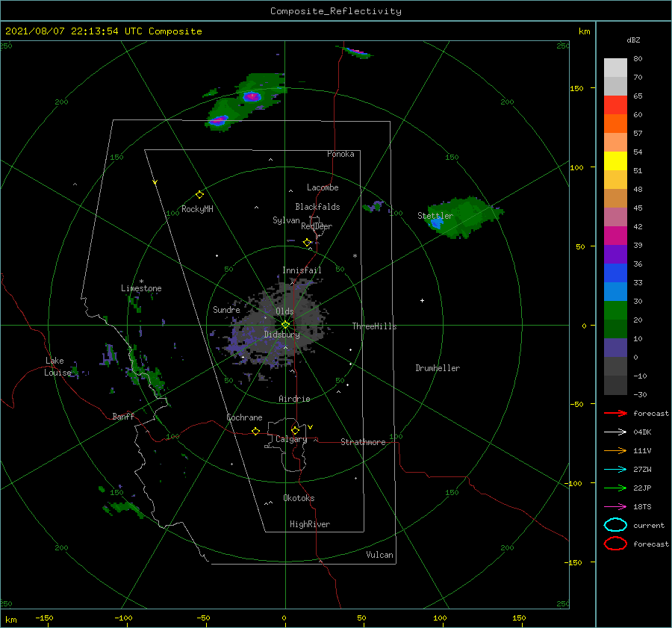The width and height of the screenshot is (672, 628).
Task: Click the HighRiver label
Action: pyautogui.click(x=310, y=524)
